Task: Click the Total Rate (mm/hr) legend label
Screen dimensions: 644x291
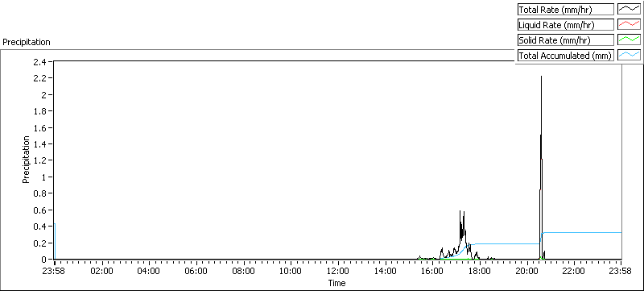Action: [x=565, y=10]
